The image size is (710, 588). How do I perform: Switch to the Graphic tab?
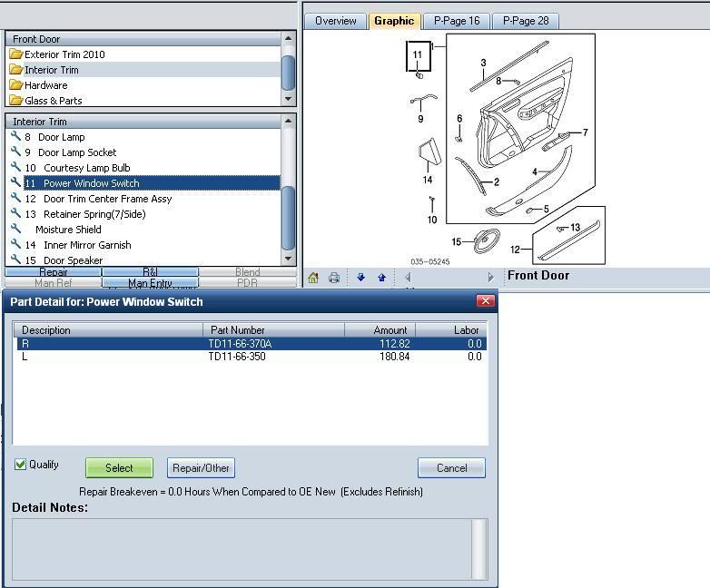394,21
